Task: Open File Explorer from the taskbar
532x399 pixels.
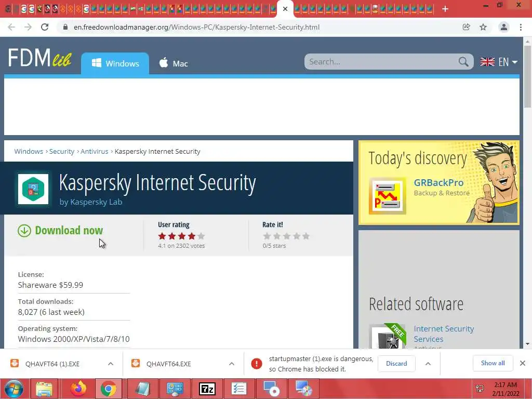Action: point(44,389)
